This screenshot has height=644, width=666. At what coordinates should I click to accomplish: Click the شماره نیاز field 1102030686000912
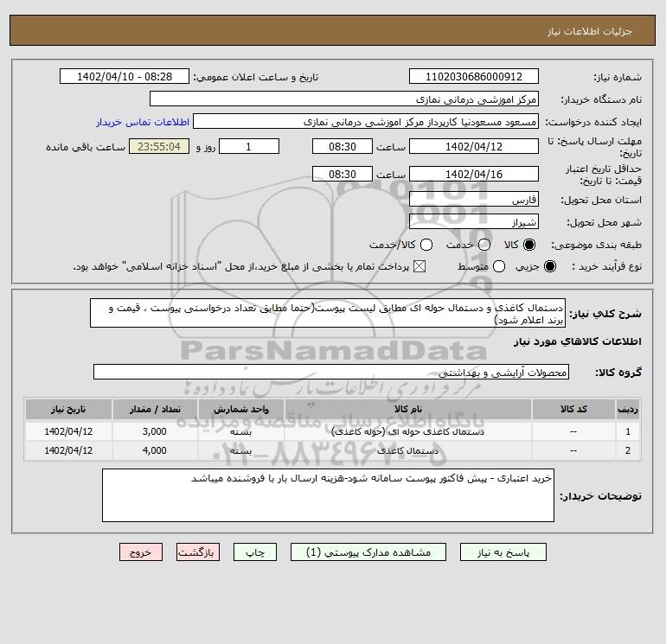pos(474,77)
